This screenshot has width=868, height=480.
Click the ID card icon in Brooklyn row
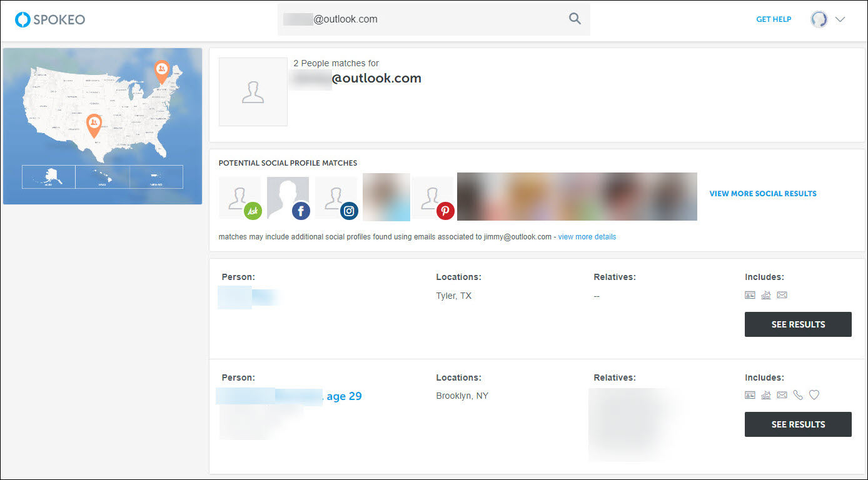(750, 395)
